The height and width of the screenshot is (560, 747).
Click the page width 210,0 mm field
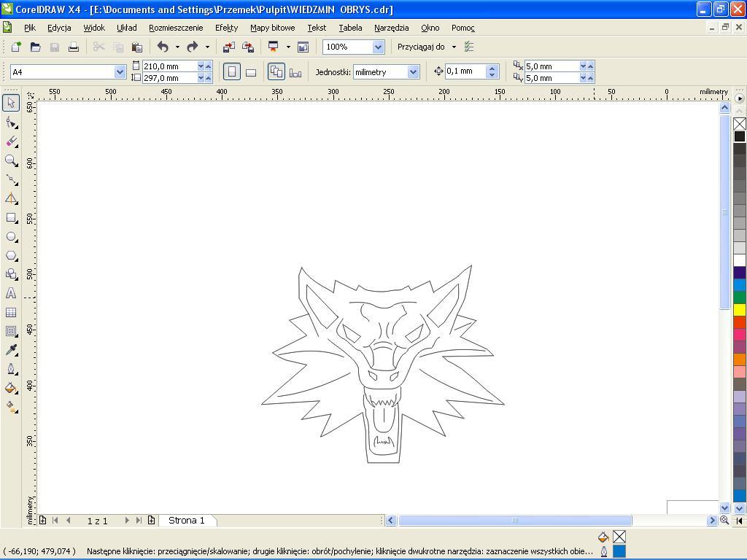(169, 66)
